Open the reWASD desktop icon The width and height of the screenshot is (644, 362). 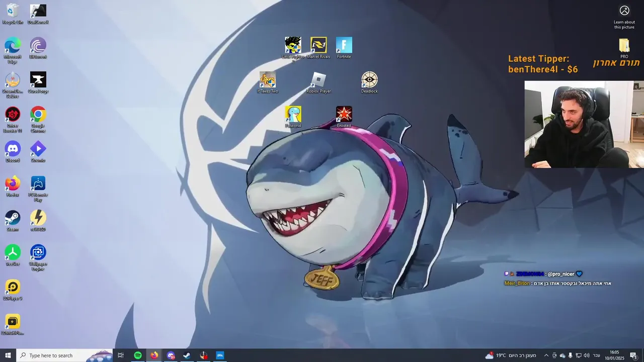click(x=38, y=221)
